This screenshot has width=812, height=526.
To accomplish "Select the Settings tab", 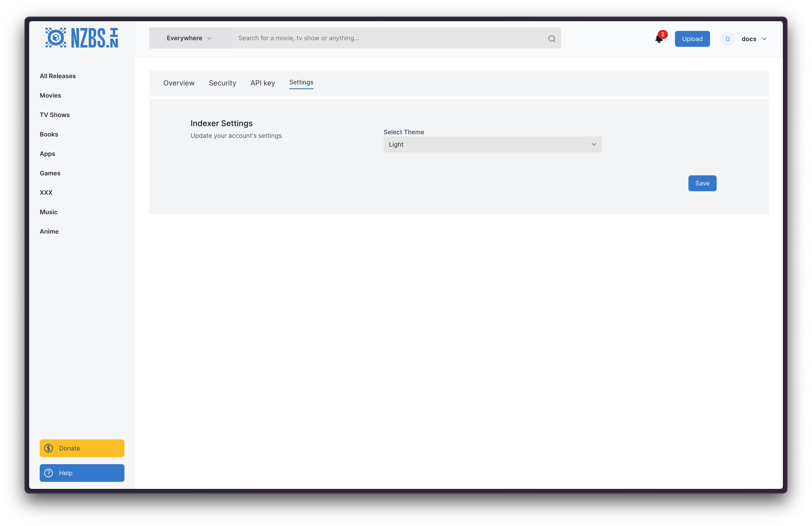I will click(x=301, y=82).
